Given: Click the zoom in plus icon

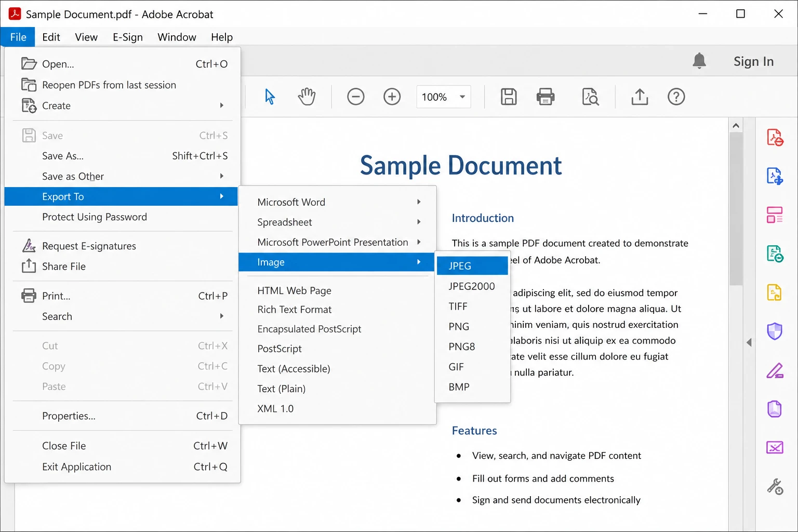Looking at the screenshot, I should tap(392, 97).
